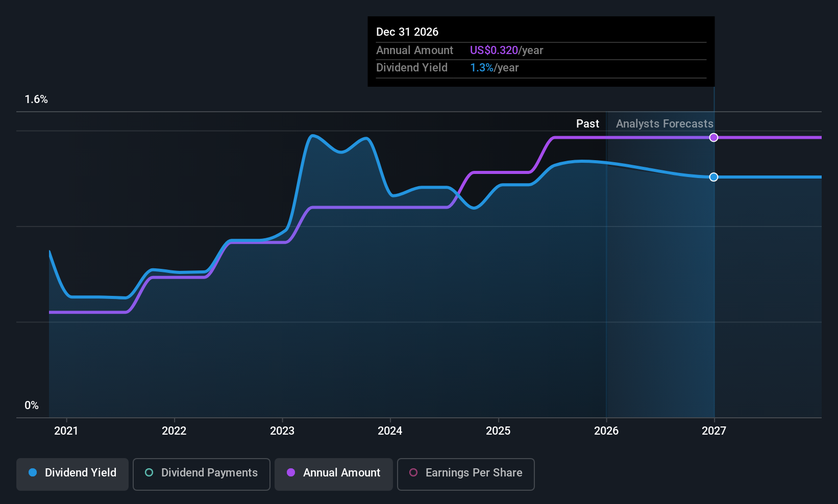Screen dimensions: 838x504
Task: Click the US$0.320/year tooltip value
Action: 506,50
